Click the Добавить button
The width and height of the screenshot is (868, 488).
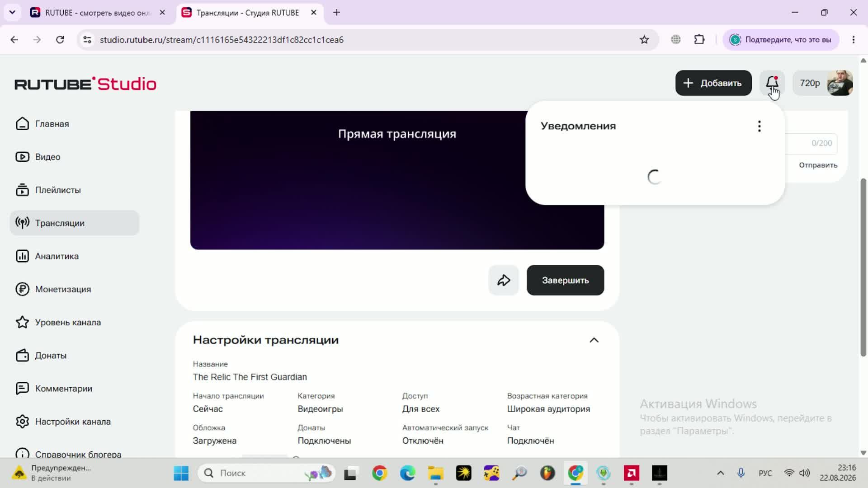click(x=713, y=83)
